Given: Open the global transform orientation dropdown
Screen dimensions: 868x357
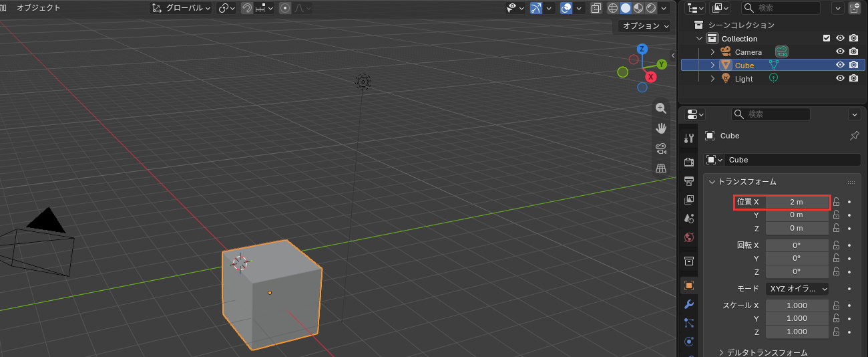Looking at the screenshot, I should pos(180,8).
